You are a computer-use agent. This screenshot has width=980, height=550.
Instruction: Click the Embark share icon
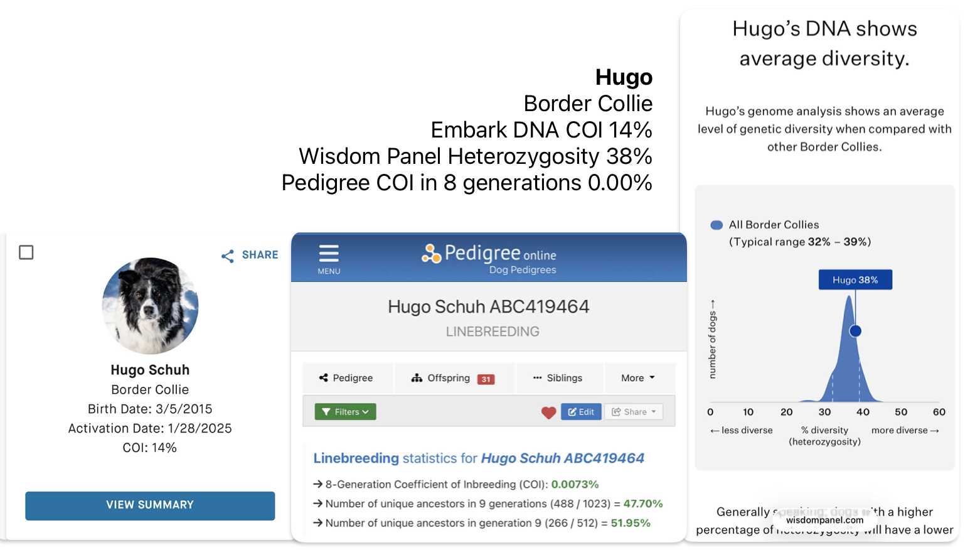(228, 256)
